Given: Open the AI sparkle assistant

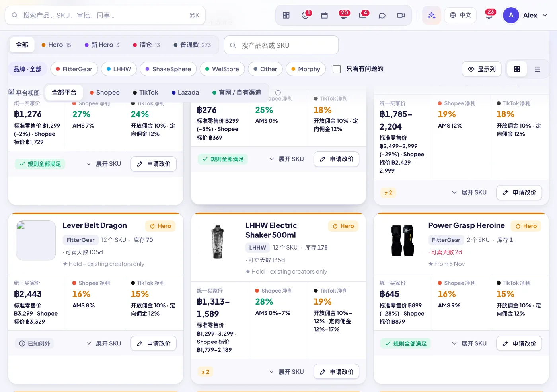Looking at the screenshot, I should (432, 16).
